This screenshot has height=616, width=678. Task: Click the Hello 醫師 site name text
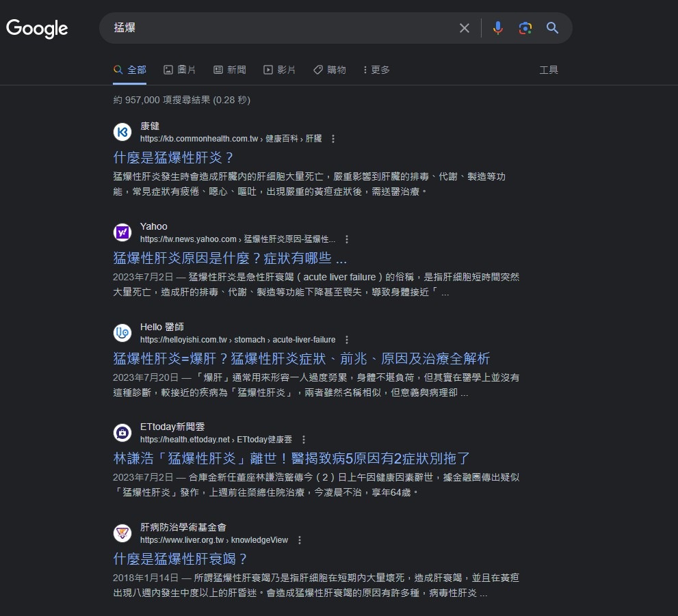161,327
